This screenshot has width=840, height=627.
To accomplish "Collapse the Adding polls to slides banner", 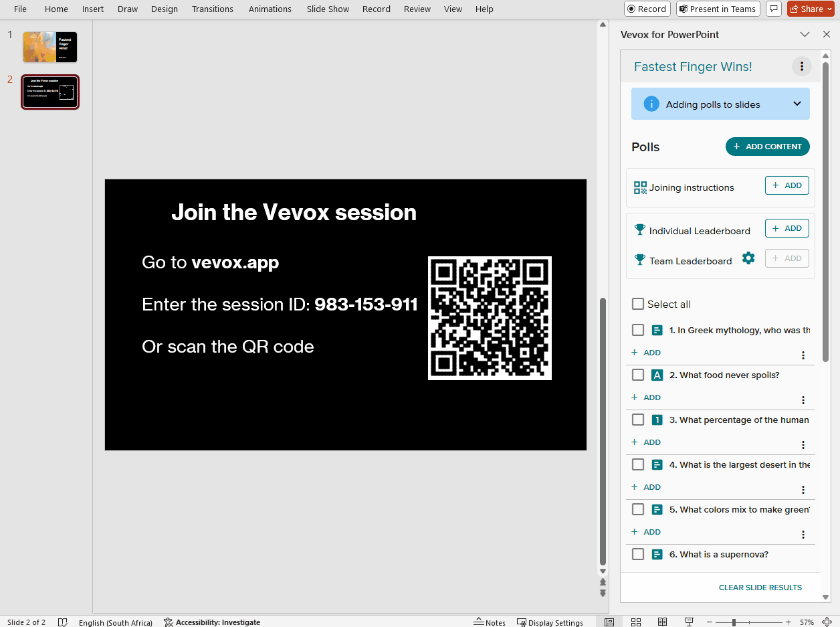I will 797,104.
